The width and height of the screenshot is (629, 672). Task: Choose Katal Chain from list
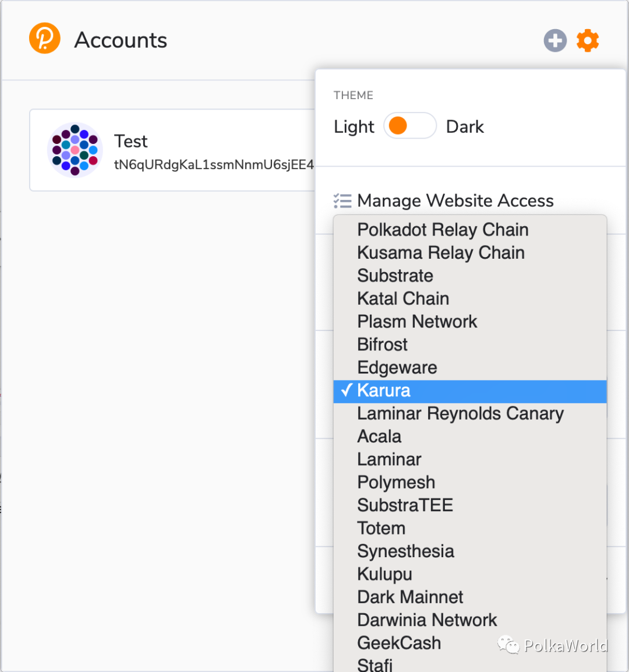[x=470, y=299]
